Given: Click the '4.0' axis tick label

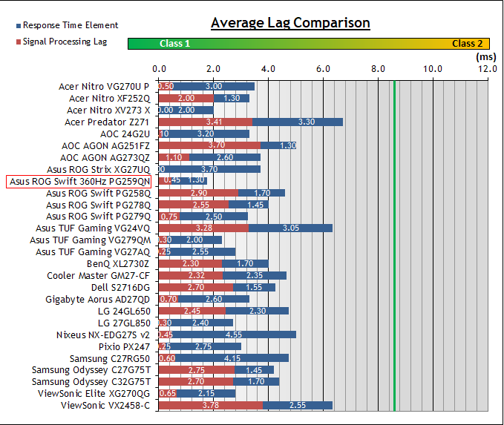Looking at the screenshot, I should point(268,69).
